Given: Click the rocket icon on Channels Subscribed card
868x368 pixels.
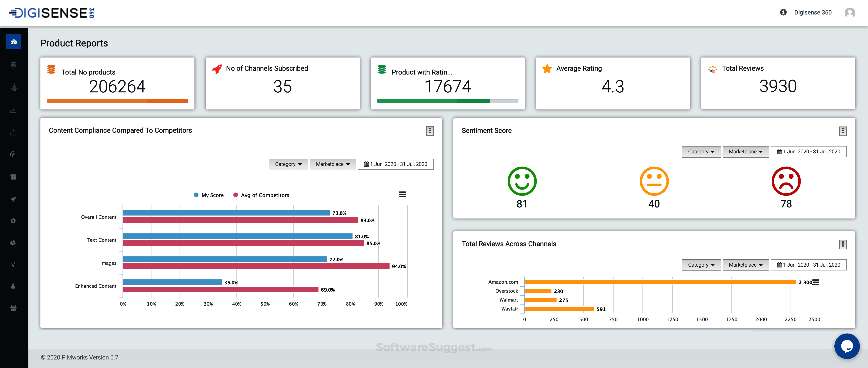Looking at the screenshot, I should (217, 69).
